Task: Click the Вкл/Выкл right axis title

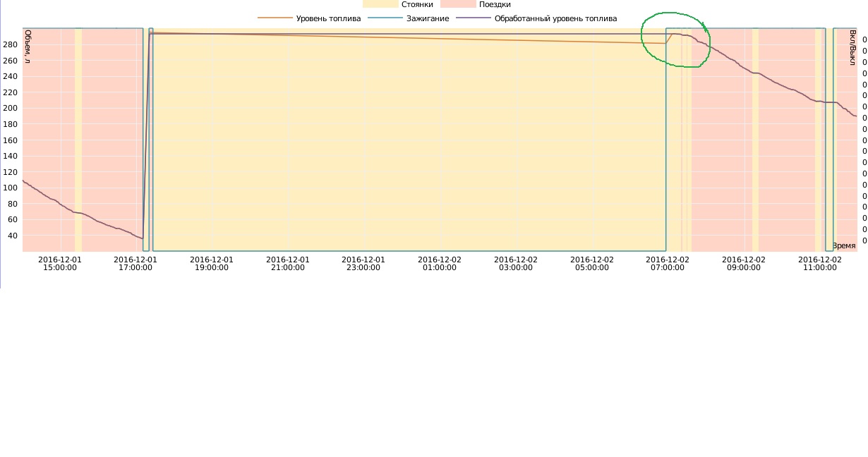Action: [852, 48]
